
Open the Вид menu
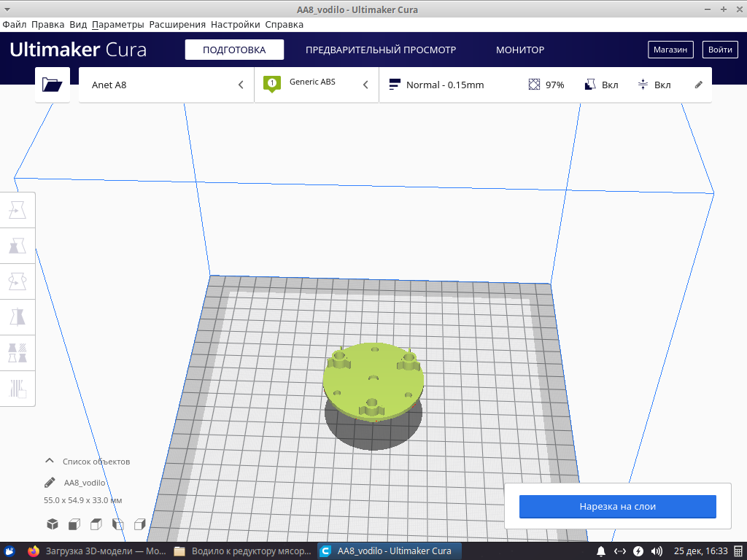click(x=78, y=24)
